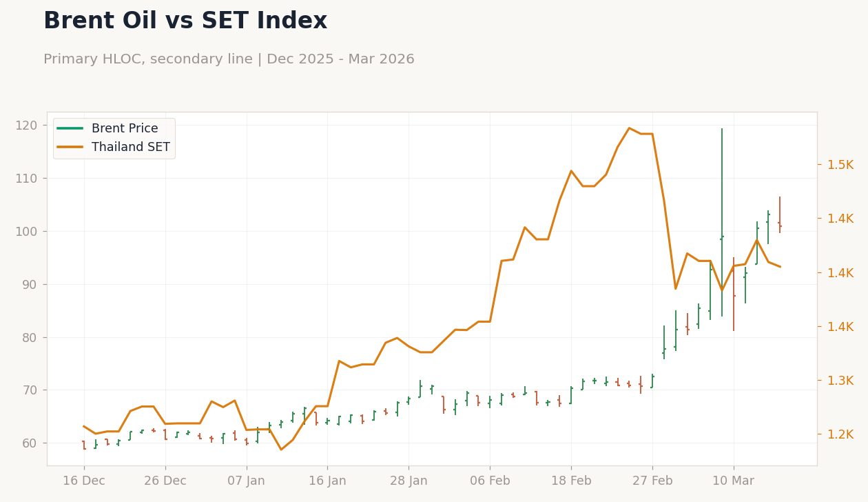Click the 100 left axis value

click(x=26, y=232)
